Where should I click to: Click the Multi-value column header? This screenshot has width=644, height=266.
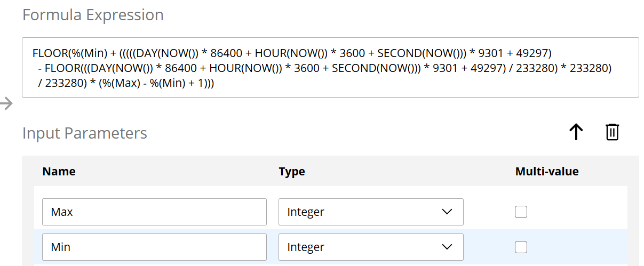click(546, 172)
